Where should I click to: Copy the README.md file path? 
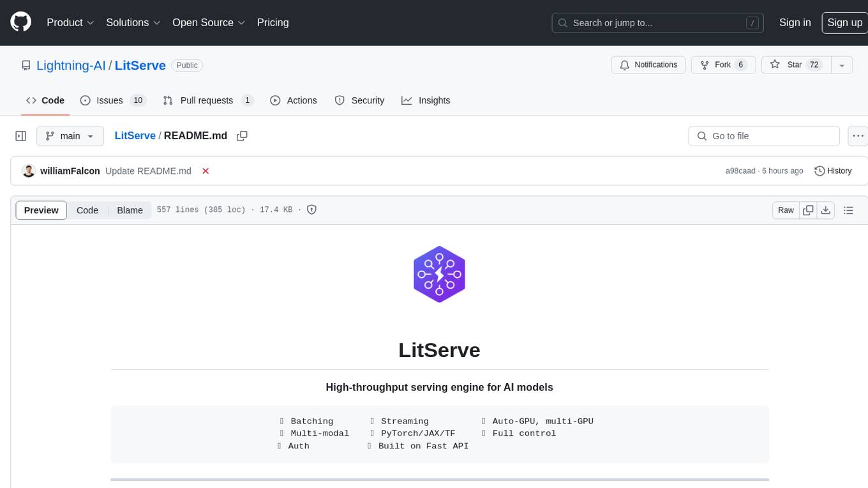242,135
